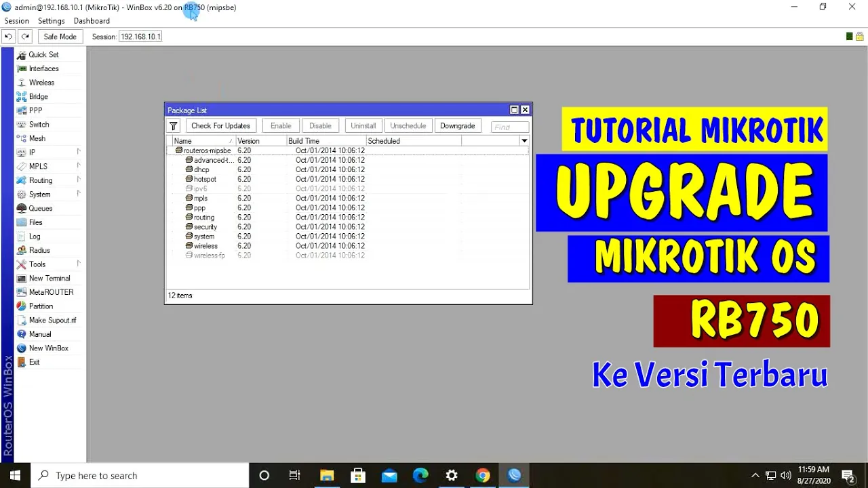Viewport: 868px width, 488px height.
Task: Open Google Chrome from the taskbar
Action: tap(483, 475)
